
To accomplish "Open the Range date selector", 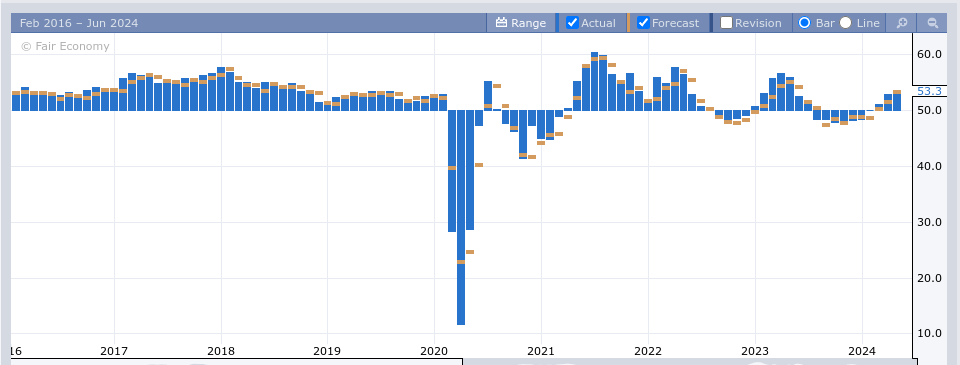I will pyautogui.click(x=520, y=23).
